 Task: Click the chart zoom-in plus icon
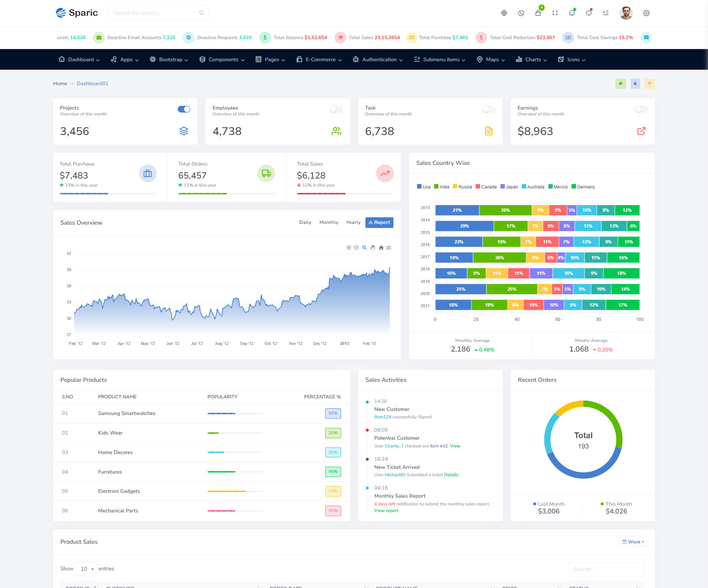click(x=348, y=248)
